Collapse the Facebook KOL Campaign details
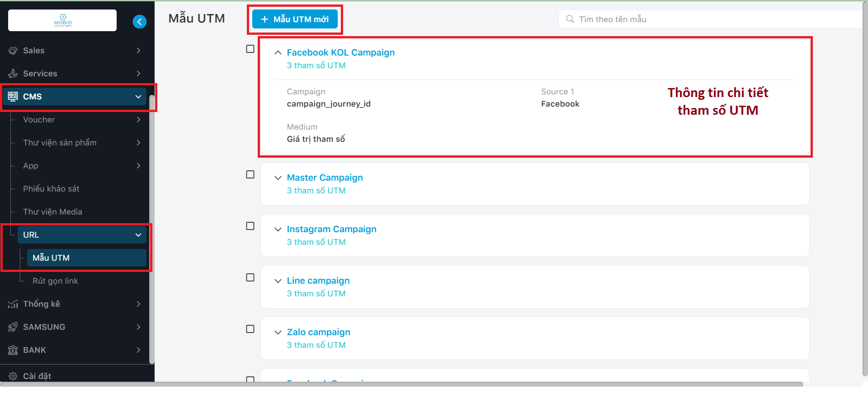 278,53
